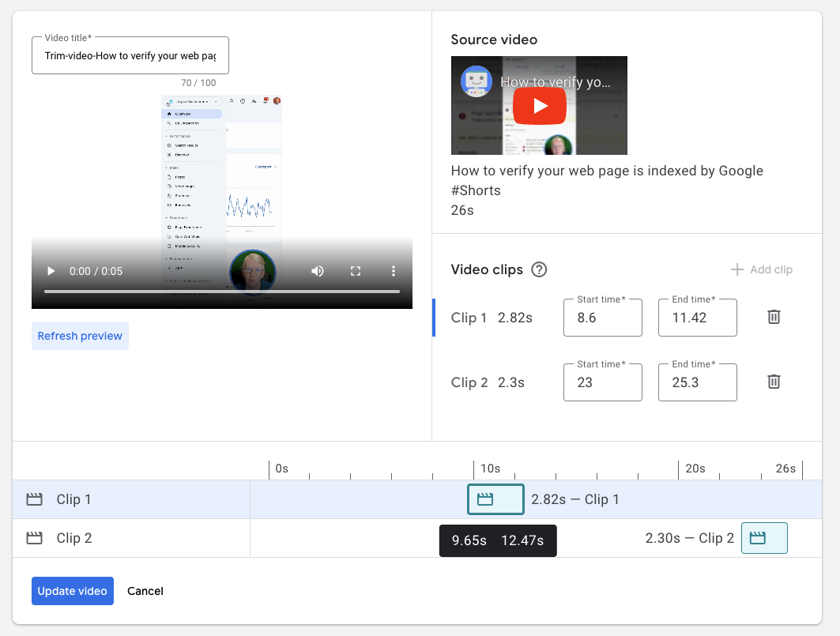Screen dimensions: 840x636
Task: Play the YouTube source video
Action: 540,106
